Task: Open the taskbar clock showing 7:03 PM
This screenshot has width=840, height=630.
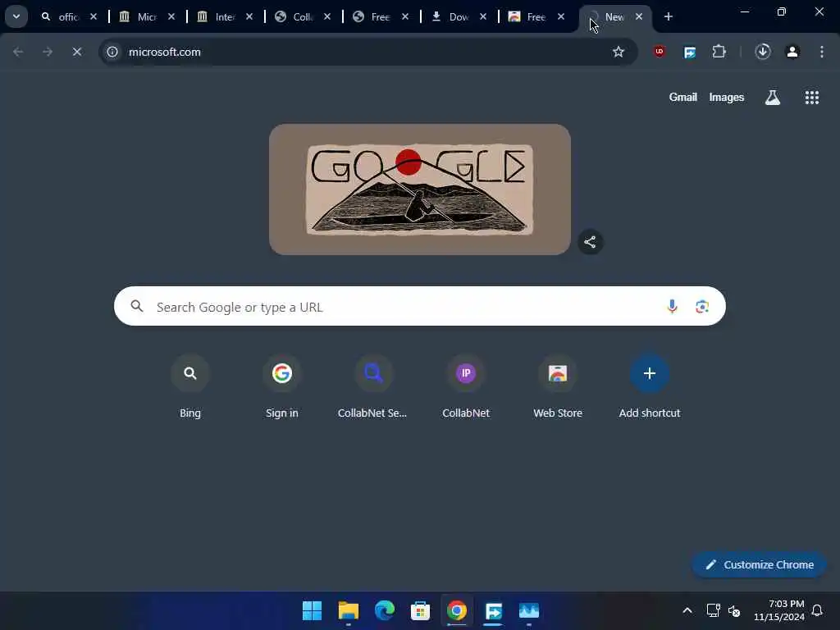Action: click(x=779, y=610)
